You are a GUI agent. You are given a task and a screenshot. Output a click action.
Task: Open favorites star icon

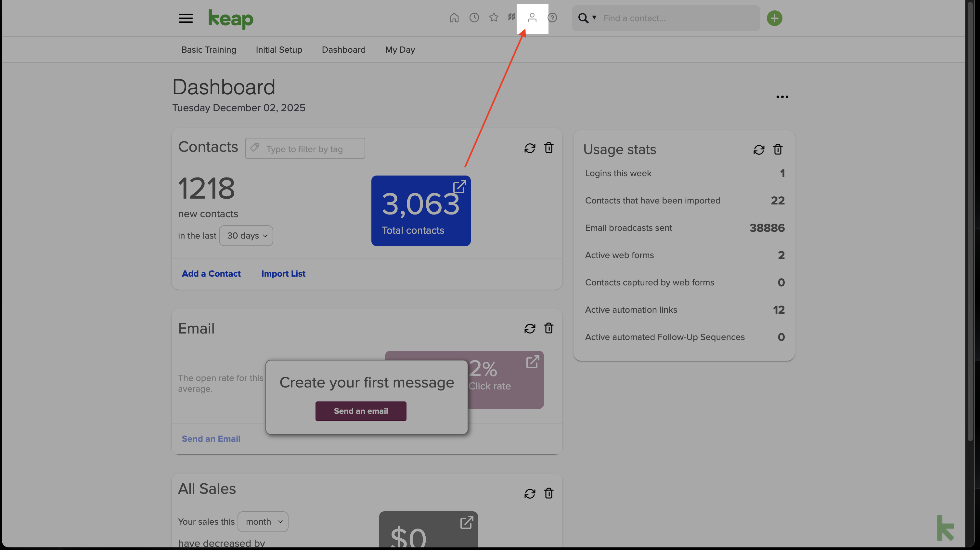(x=494, y=18)
